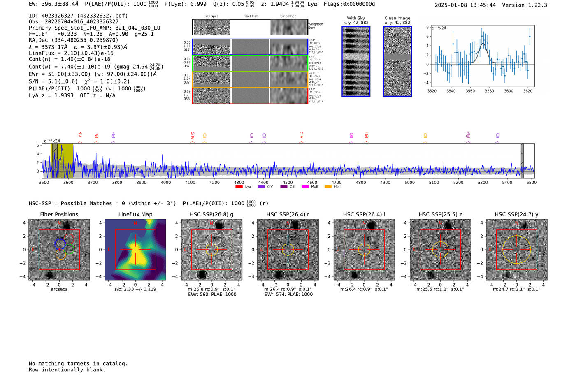
Task: Open the HSC SSP(24.7) y cutout
Action: tap(517, 250)
